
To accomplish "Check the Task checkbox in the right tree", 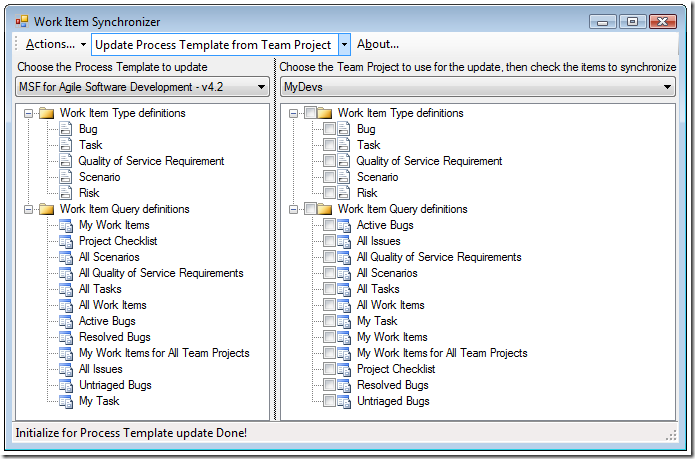I will (329, 145).
